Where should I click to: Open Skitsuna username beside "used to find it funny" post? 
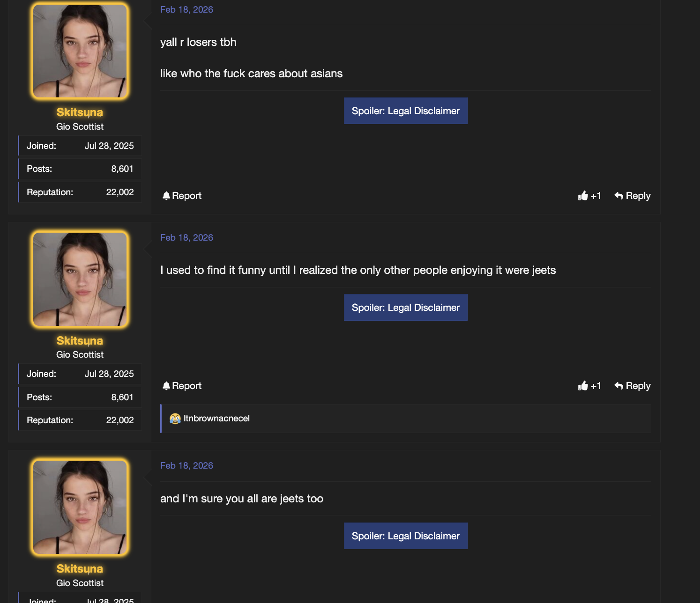[80, 341]
